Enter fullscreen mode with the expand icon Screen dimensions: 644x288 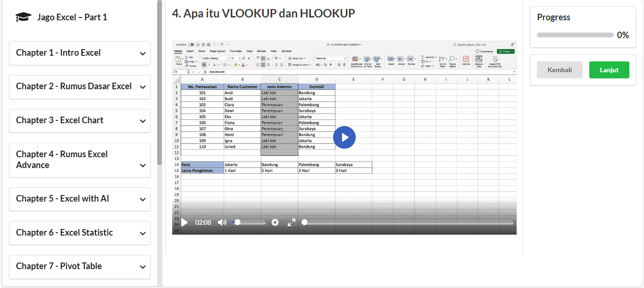292,222
